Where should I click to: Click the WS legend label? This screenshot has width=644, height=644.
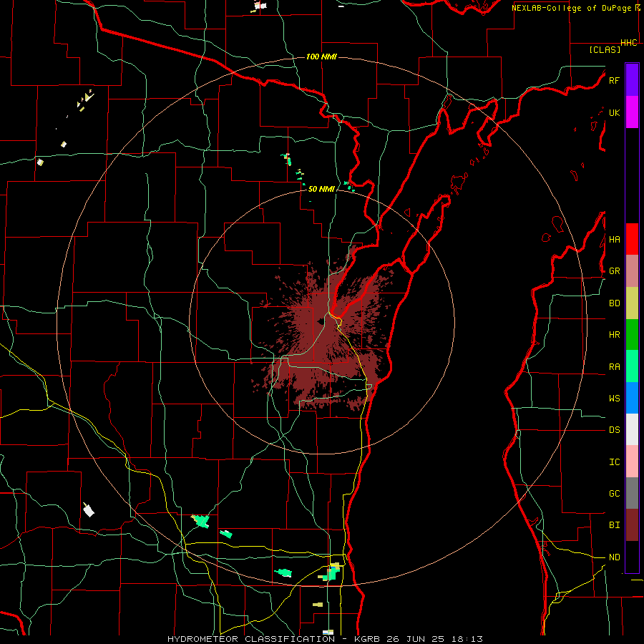coord(614,399)
